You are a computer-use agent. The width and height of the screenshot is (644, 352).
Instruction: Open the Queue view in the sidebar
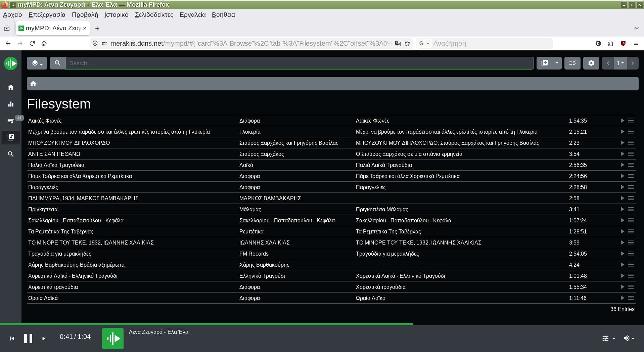(x=11, y=121)
